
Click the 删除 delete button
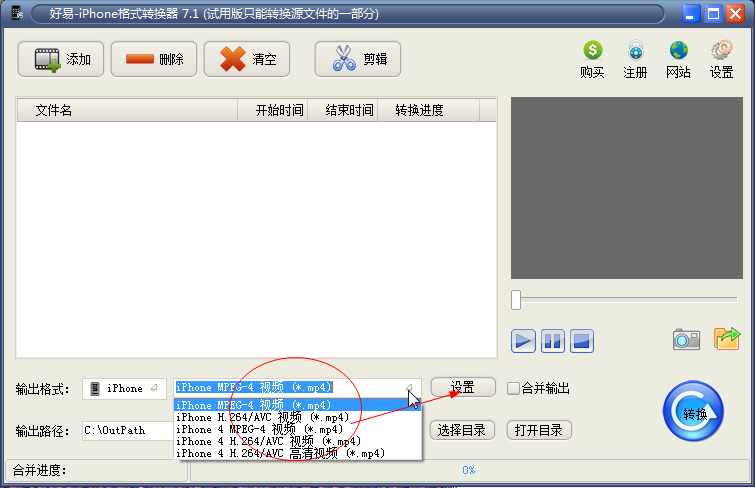[154, 59]
